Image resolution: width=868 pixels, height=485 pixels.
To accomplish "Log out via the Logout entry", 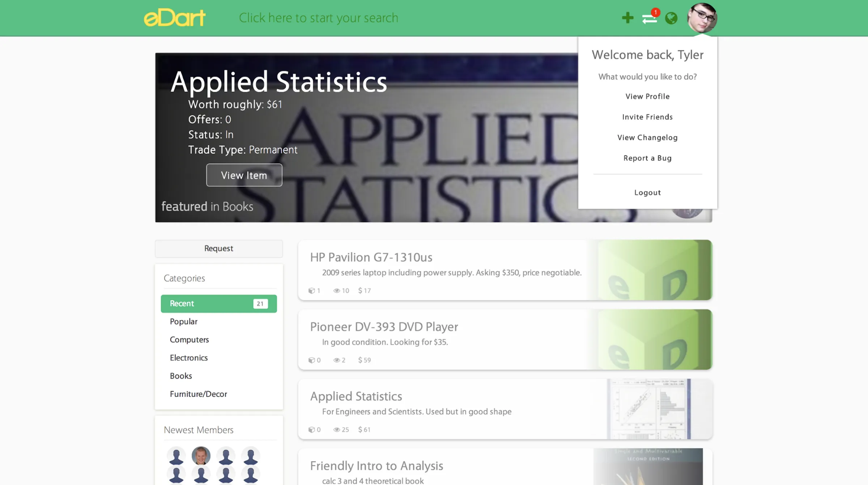I will 647,193.
